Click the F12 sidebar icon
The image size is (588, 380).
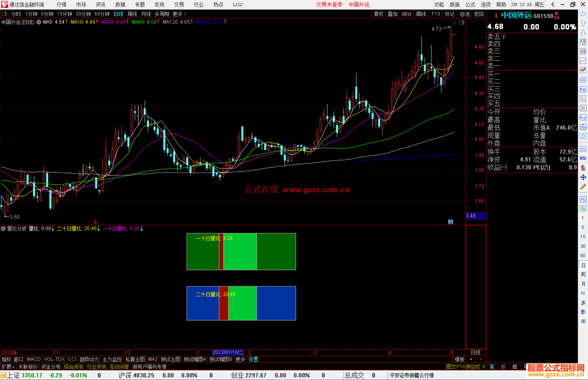[x=583, y=118]
